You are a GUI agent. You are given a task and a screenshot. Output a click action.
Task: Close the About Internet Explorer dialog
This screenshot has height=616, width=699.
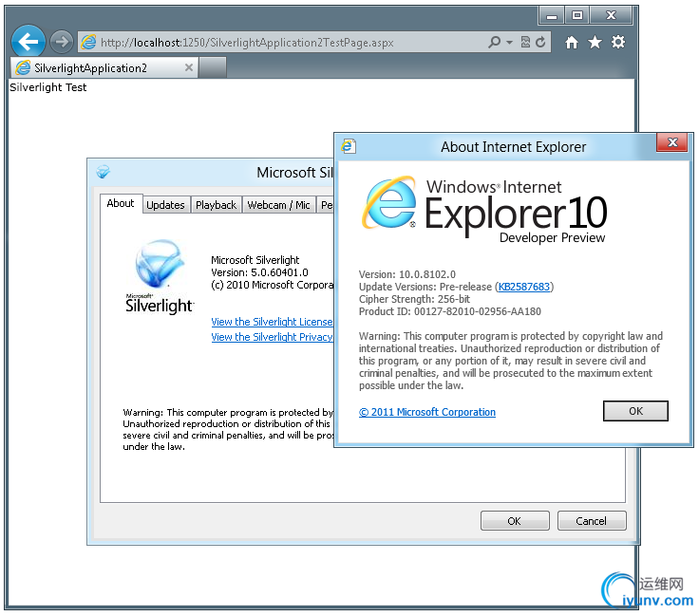pyautogui.click(x=671, y=142)
